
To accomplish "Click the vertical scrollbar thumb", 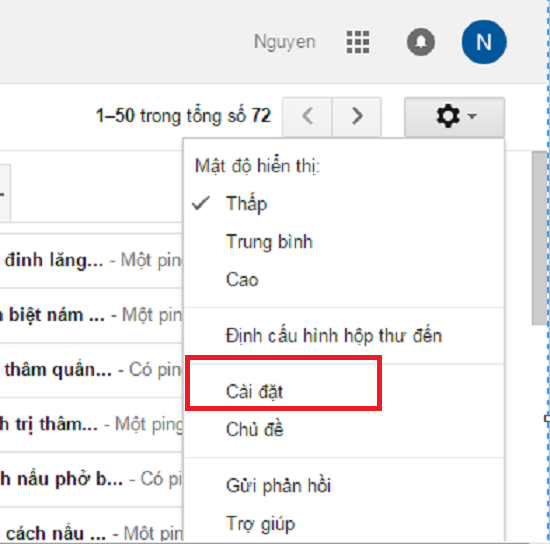I will coord(539,238).
